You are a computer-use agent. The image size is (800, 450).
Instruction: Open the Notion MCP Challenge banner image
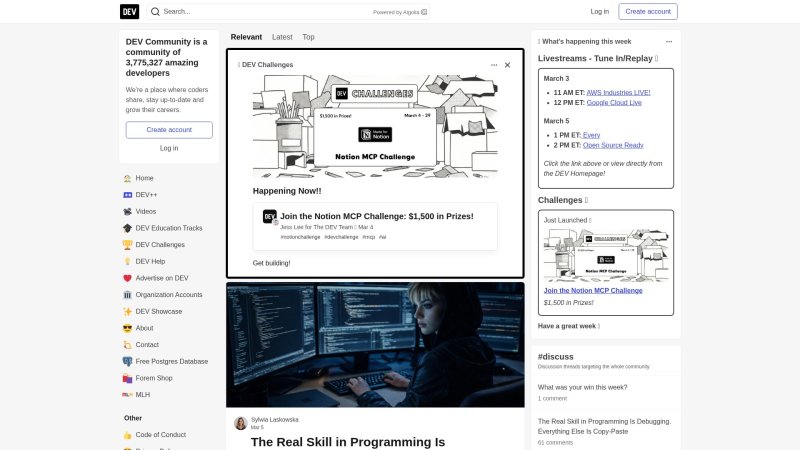click(x=374, y=127)
